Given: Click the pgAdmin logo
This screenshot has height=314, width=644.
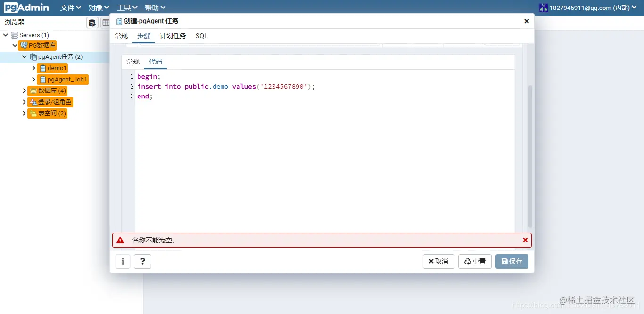Looking at the screenshot, I should coord(26,8).
